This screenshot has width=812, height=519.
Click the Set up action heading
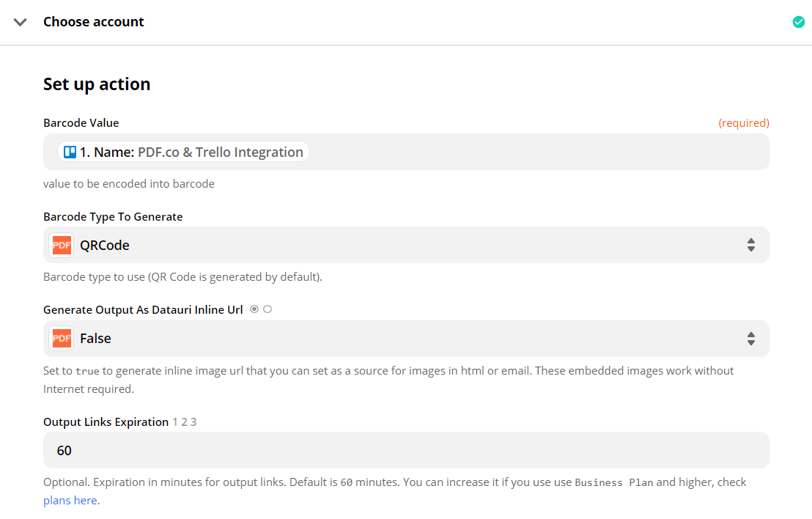click(x=96, y=84)
